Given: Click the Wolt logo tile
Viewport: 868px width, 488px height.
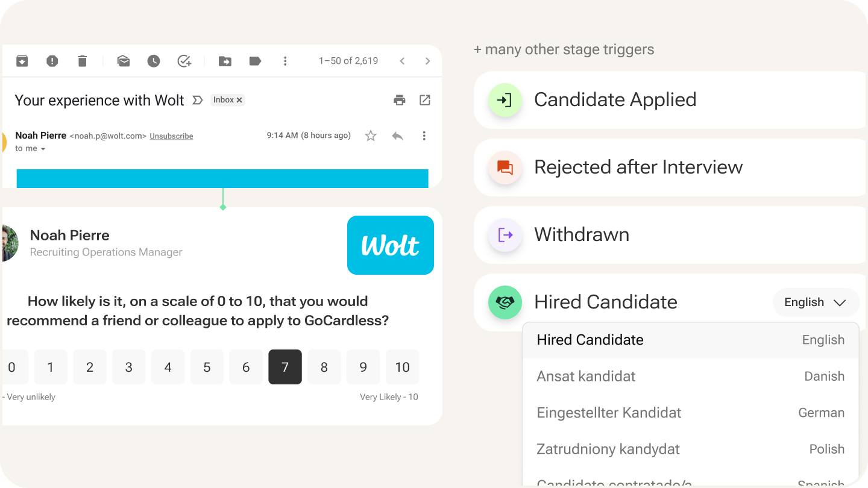Looking at the screenshot, I should coord(390,245).
